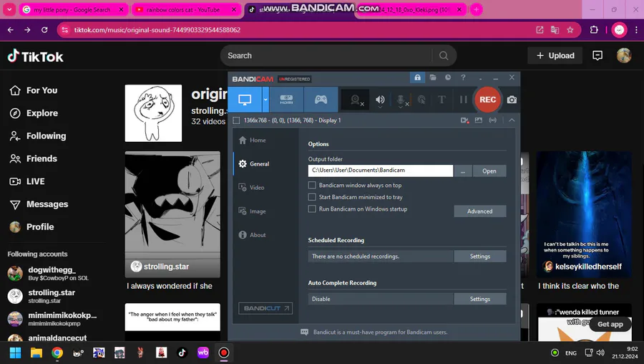Select game recording mode gamepad icon
Screen dimensions: 644x364
pos(321,100)
